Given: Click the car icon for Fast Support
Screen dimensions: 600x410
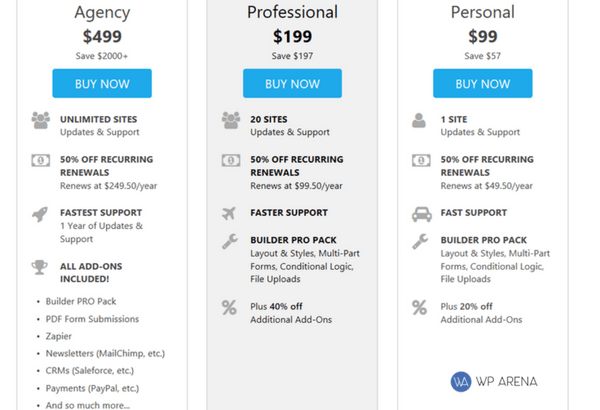Looking at the screenshot, I should [x=422, y=214].
